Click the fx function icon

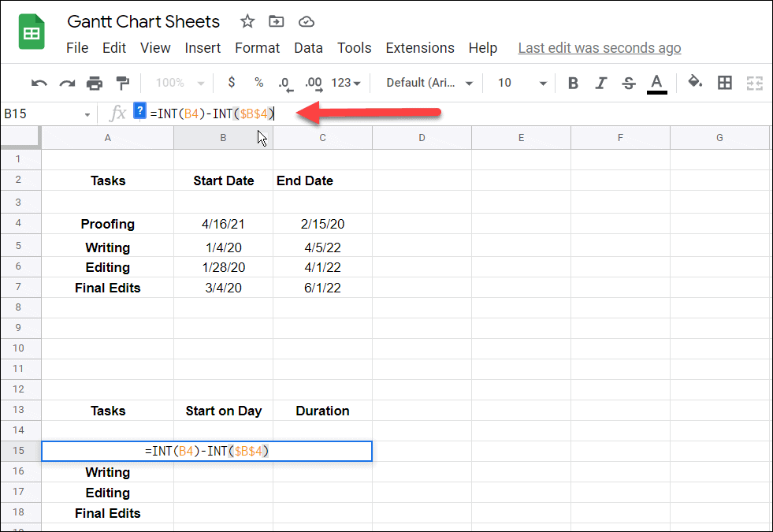click(x=117, y=113)
